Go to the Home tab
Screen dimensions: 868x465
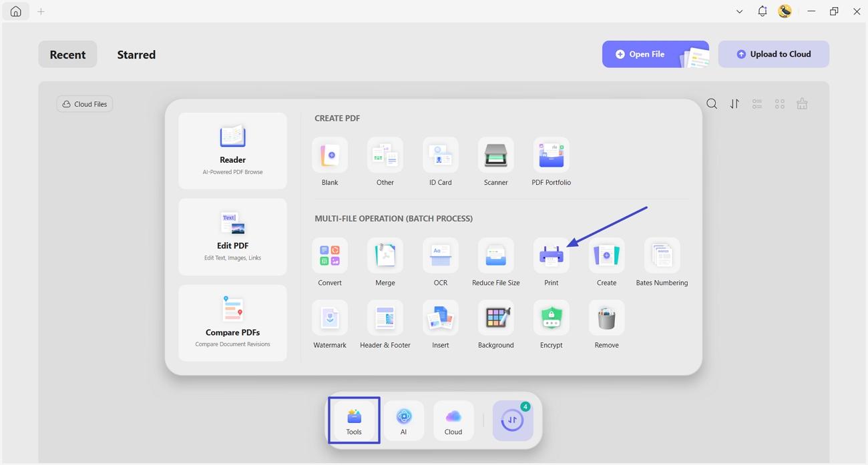pyautogui.click(x=15, y=11)
